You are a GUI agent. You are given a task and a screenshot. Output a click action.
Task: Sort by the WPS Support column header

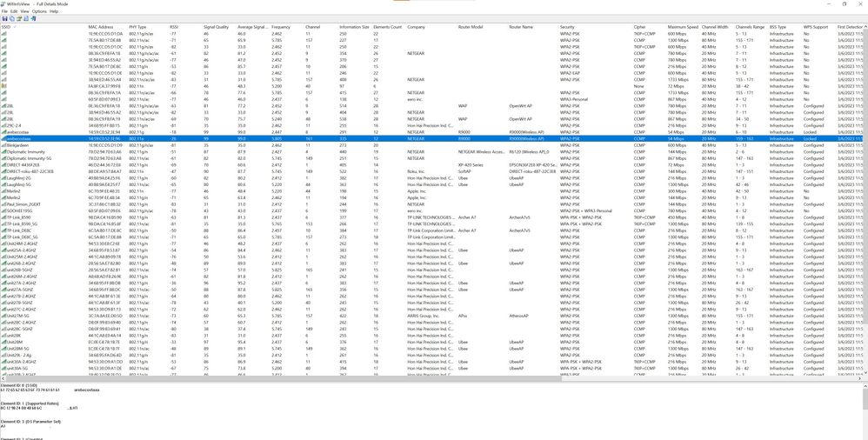(819, 27)
